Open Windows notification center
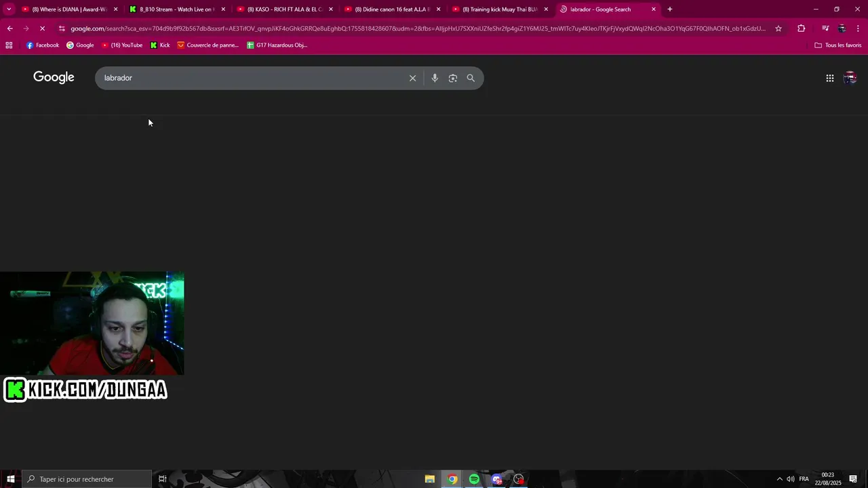 (853, 479)
